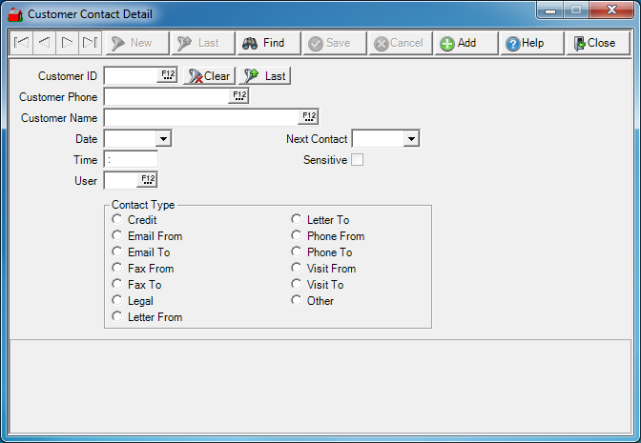Expand the Date dropdown
The width and height of the screenshot is (641, 443).
pos(163,139)
